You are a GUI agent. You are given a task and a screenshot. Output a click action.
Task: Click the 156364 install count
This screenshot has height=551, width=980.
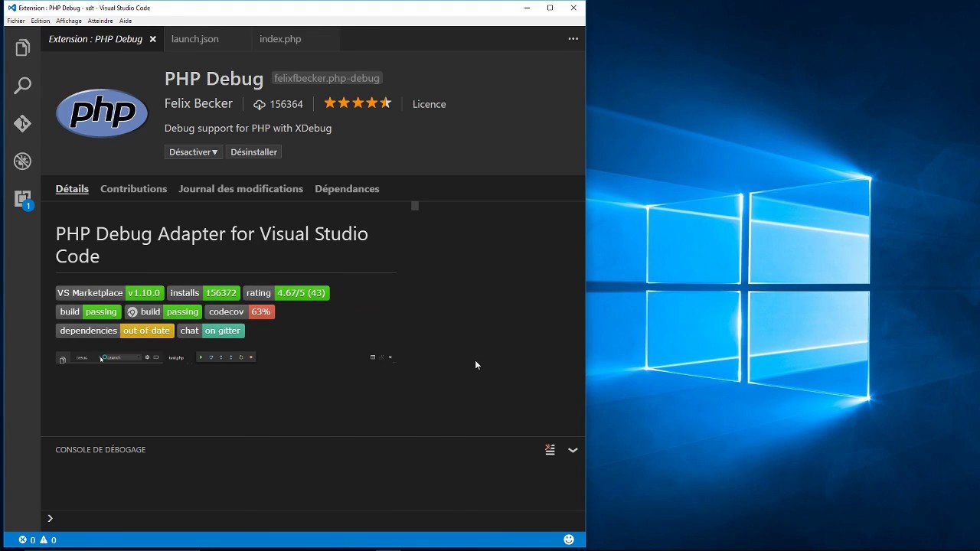(279, 104)
